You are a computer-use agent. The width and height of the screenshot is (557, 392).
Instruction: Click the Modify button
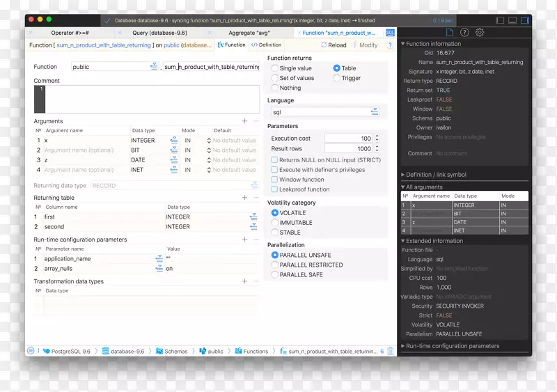(x=366, y=45)
